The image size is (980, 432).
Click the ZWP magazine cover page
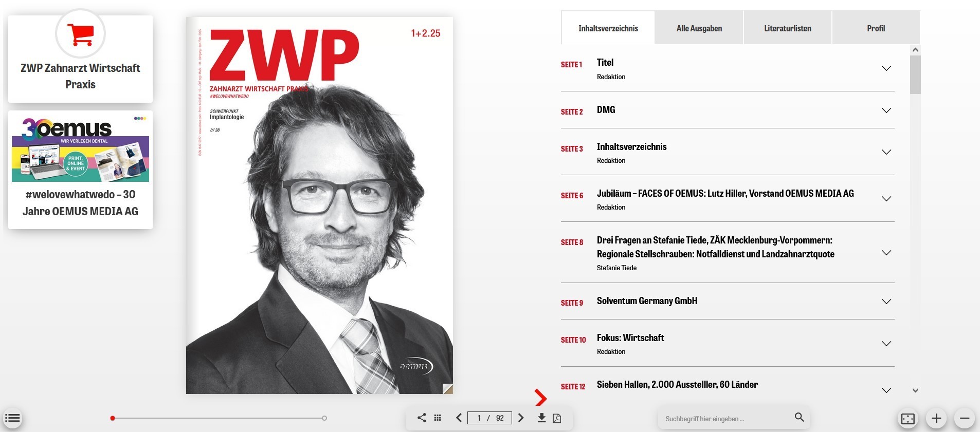click(319, 205)
